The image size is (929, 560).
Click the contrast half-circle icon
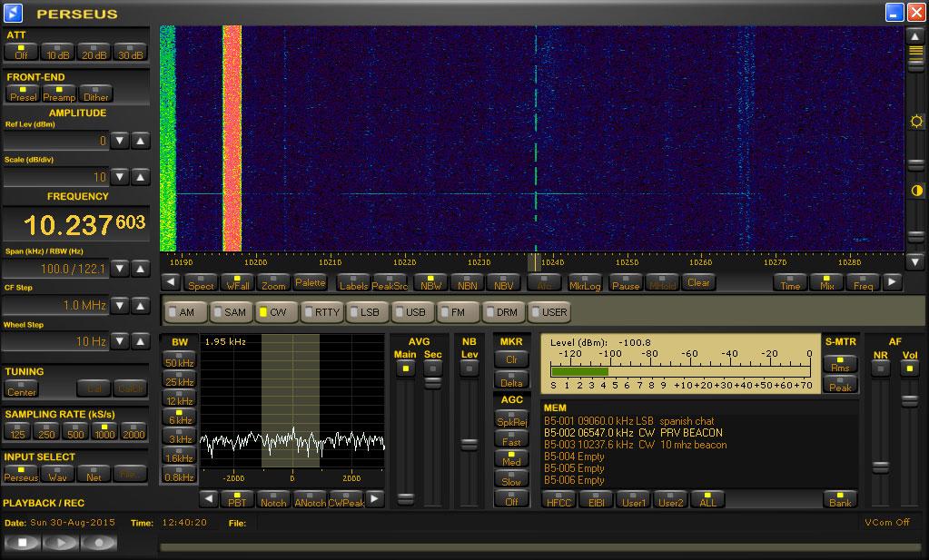click(x=916, y=191)
